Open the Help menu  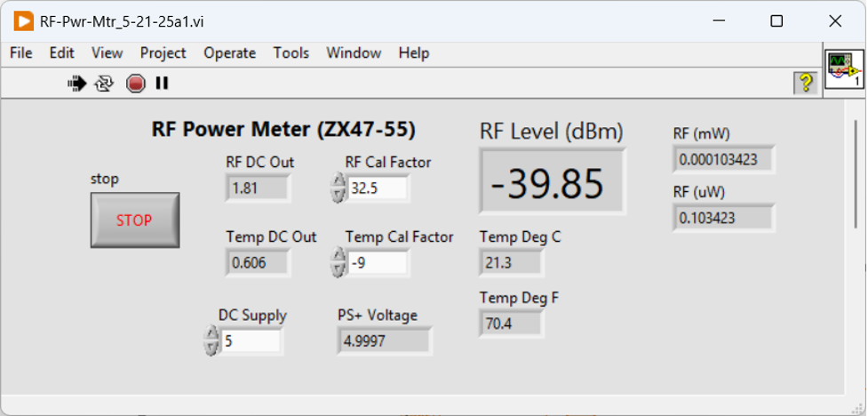pyautogui.click(x=414, y=53)
